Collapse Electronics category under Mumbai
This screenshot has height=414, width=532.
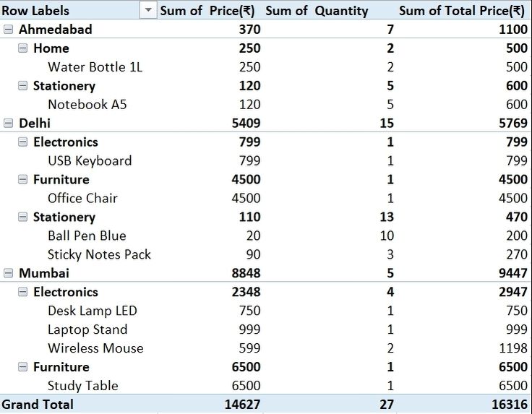pyautogui.click(x=22, y=292)
